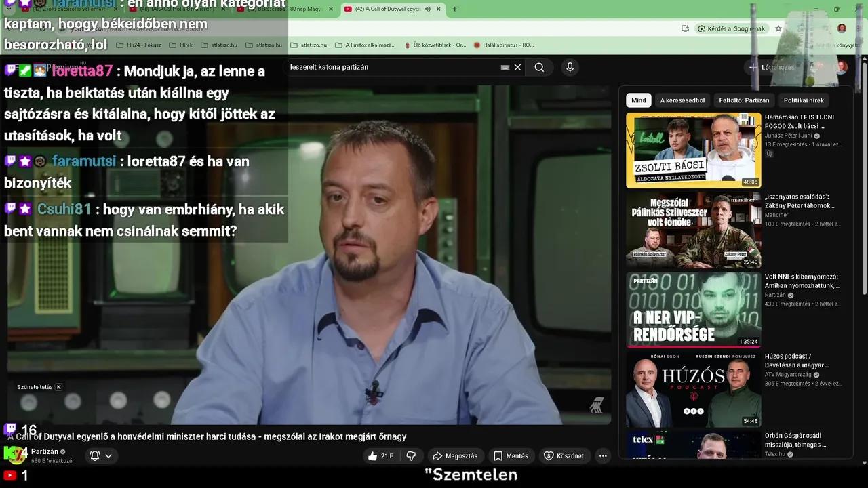Open the Megosztás share button
Image resolution: width=868 pixels, height=488 pixels.
point(455,456)
